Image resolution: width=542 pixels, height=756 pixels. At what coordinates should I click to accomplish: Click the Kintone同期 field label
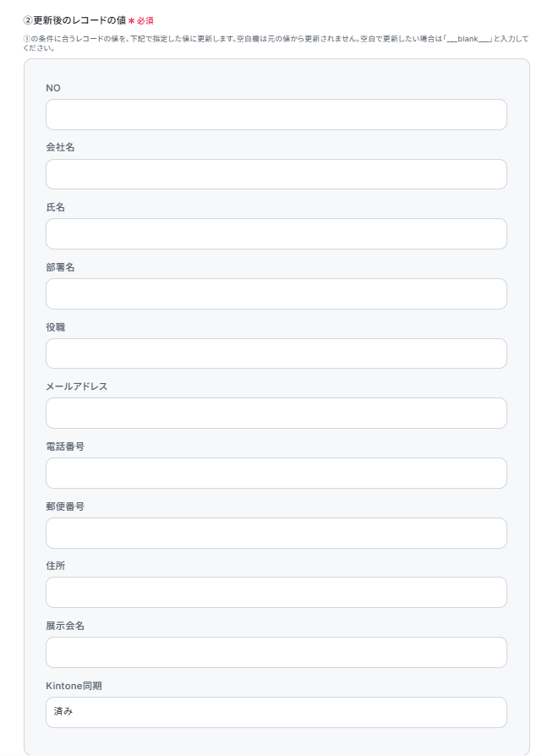click(x=74, y=686)
